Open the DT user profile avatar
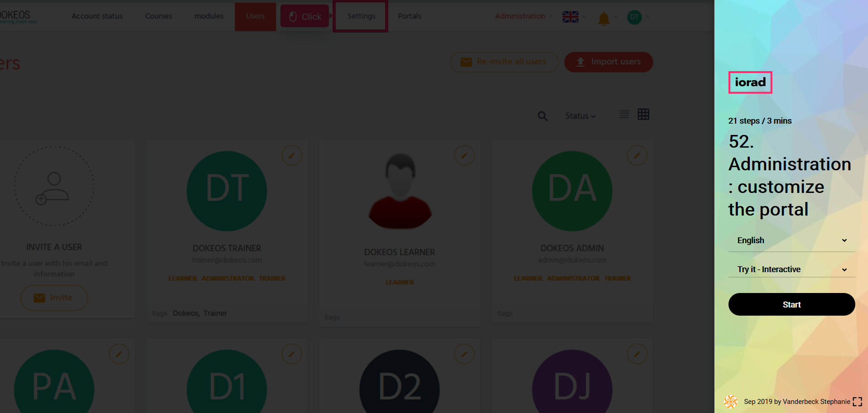The height and width of the screenshot is (413, 868). [x=634, y=17]
